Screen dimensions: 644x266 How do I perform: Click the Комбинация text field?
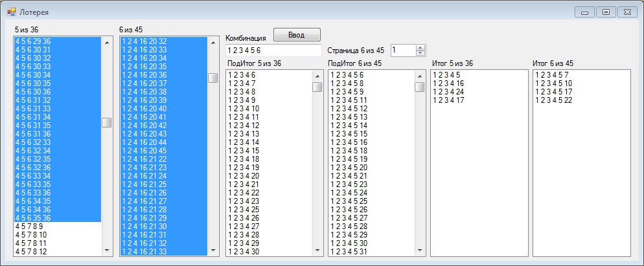(x=273, y=50)
